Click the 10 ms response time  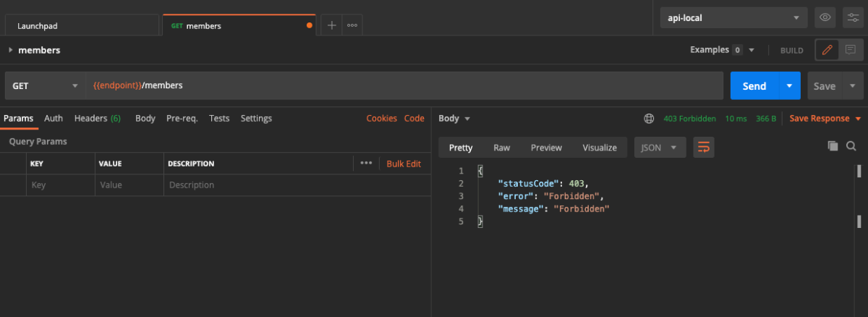[736, 119]
